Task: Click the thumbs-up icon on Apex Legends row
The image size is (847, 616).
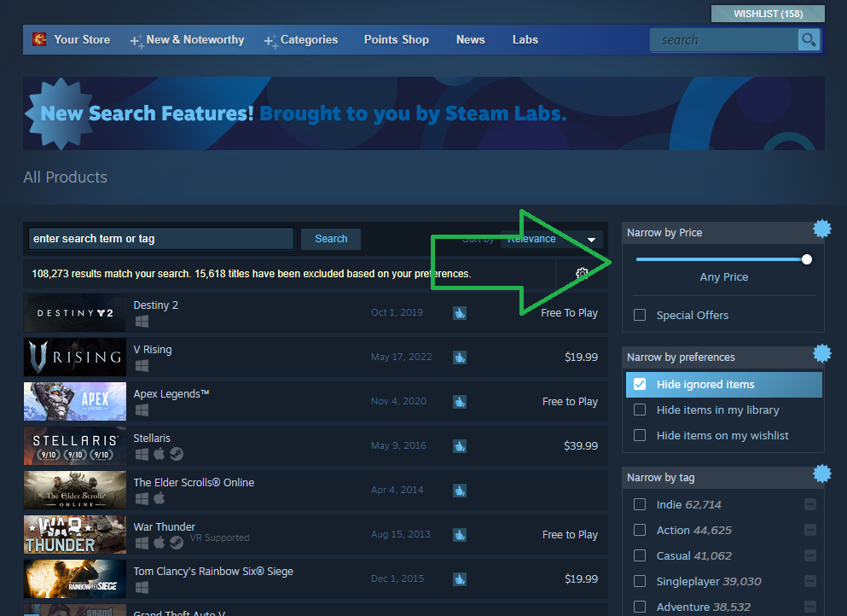Action: (460, 402)
